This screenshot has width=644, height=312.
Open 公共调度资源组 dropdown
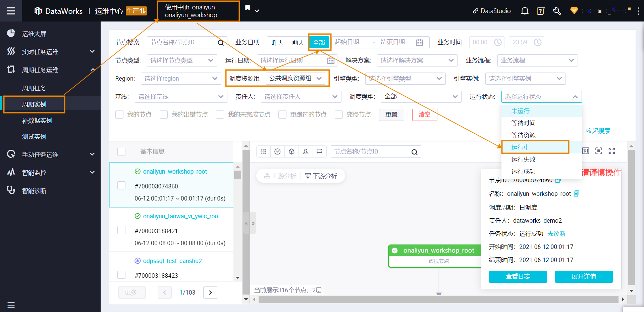[295, 78]
